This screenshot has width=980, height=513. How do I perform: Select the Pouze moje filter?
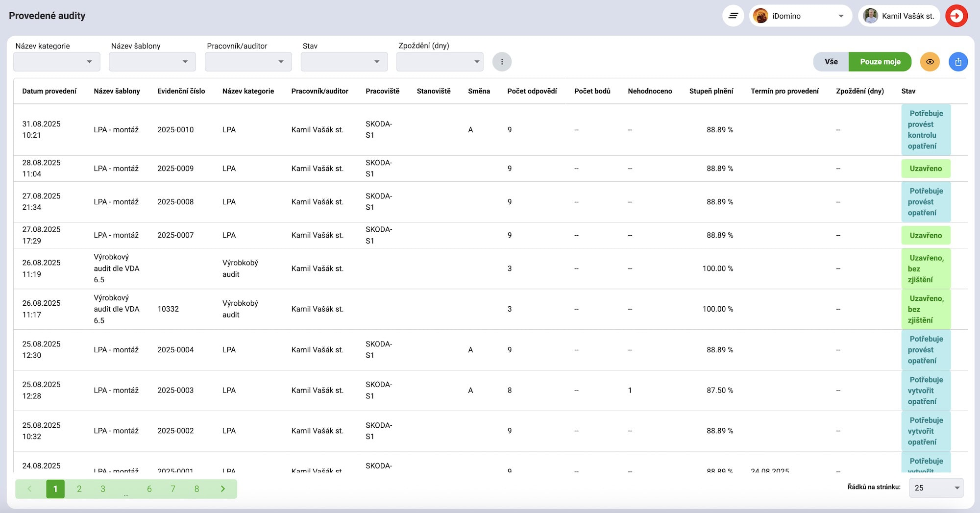click(x=880, y=62)
